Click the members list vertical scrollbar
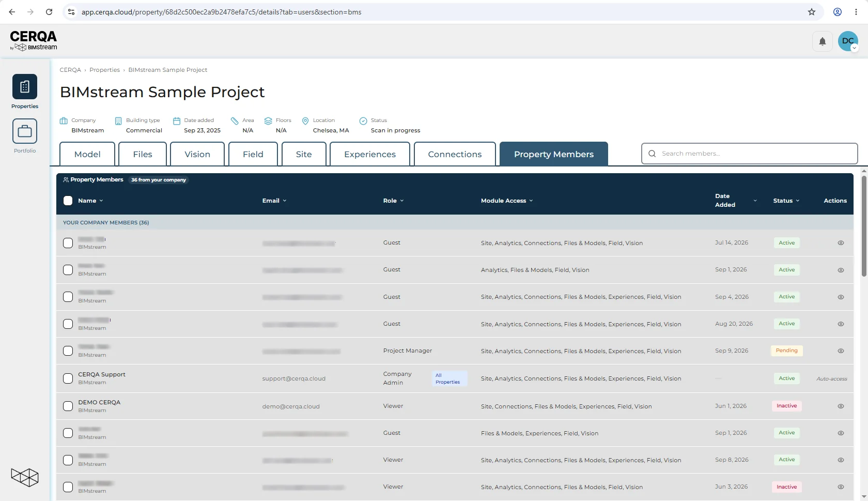Viewport: 868px width, 501px height. (864, 226)
